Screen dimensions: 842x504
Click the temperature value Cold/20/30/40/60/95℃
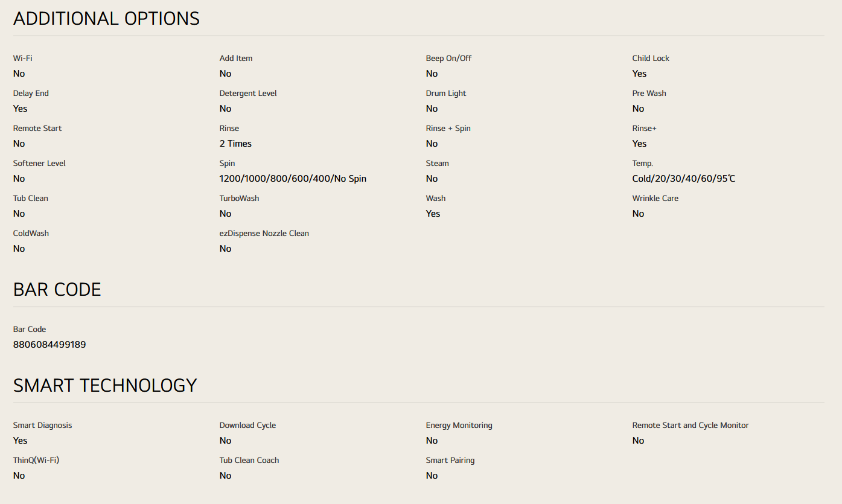coord(684,179)
